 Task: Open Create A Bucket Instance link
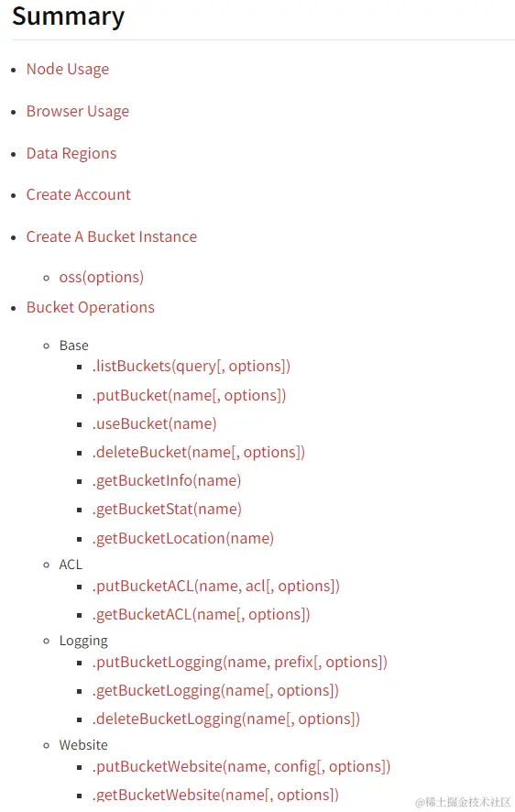click(x=112, y=236)
